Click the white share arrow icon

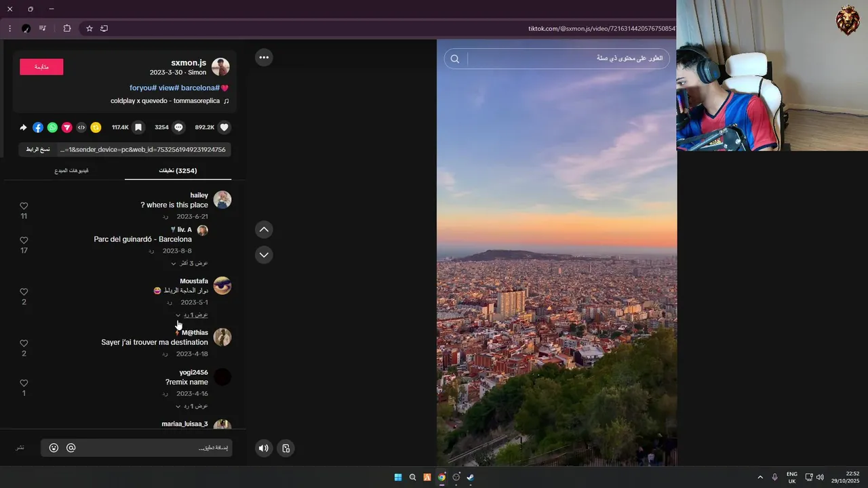tap(24, 127)
